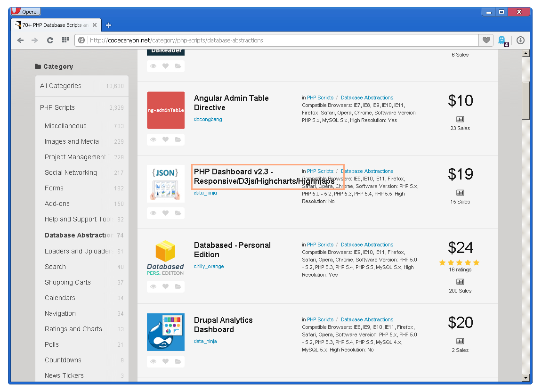Viewport: 542px width, 392px height.
Task: Add PHP Dashboard v2.3 to collection folder icon
Action: point(178,213)
